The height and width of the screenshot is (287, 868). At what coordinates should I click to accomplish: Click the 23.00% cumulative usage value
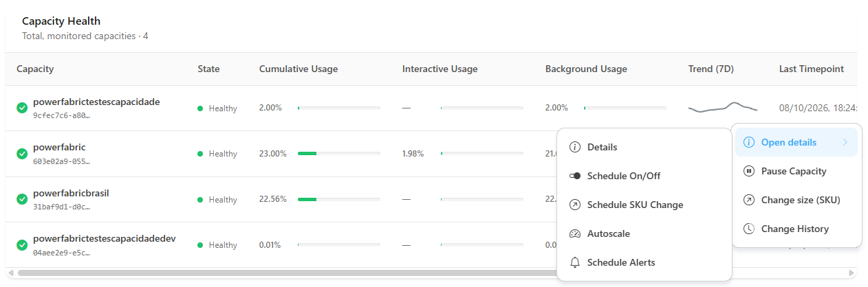pos(273,154)
